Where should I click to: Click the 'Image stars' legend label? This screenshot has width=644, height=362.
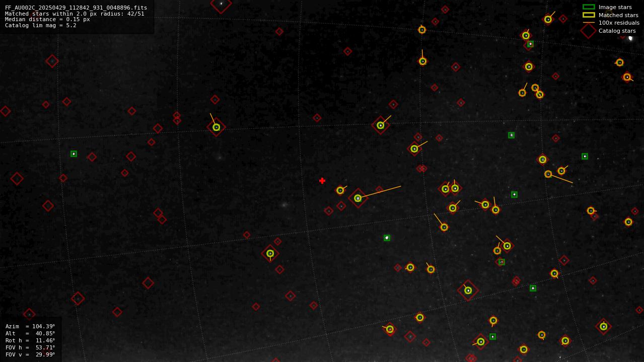615,7
